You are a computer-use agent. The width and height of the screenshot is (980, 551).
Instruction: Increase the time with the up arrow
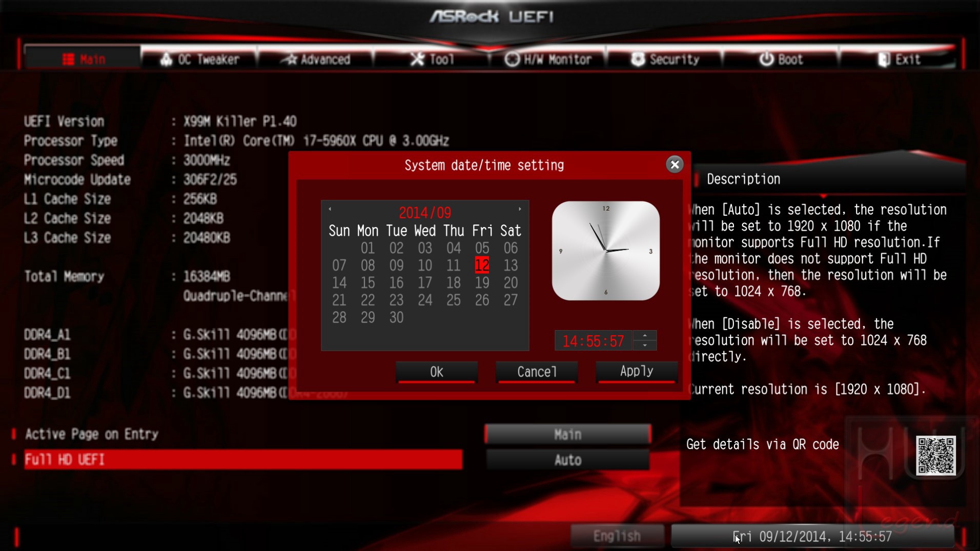pos(645,336)
